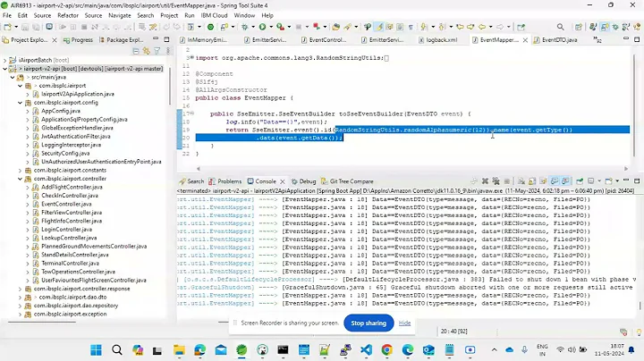Toggle Link with Editor in Project Explorer
Screen dimensions: 644x361
pos(147,51)
